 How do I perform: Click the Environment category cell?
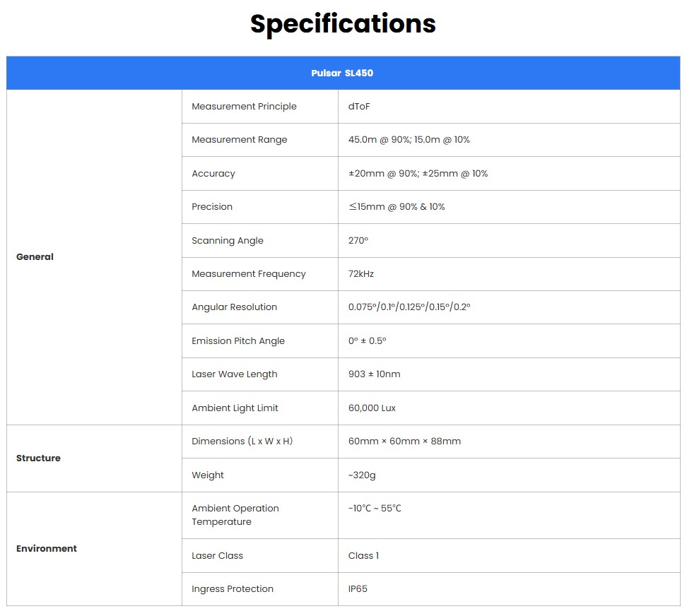(x=47, y=549)
